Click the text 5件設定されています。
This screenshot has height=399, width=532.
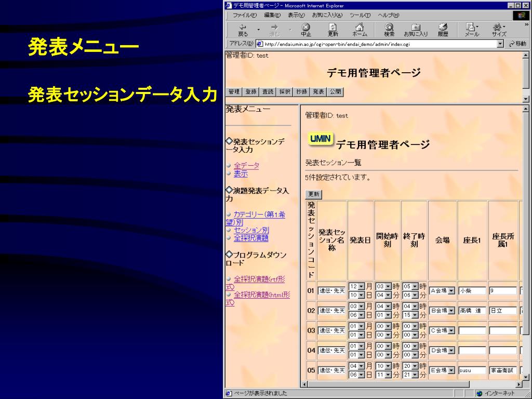pos(338,178)
